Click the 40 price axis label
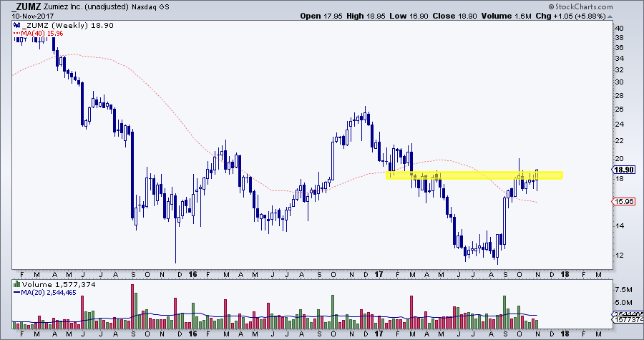644x340 pixels. click(x=620, y=29)
